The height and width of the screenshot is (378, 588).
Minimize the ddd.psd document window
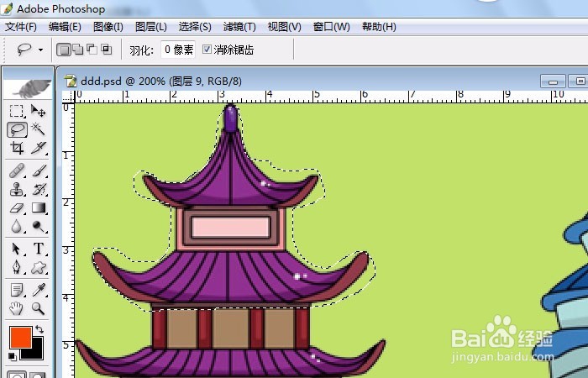coord(553,81)
